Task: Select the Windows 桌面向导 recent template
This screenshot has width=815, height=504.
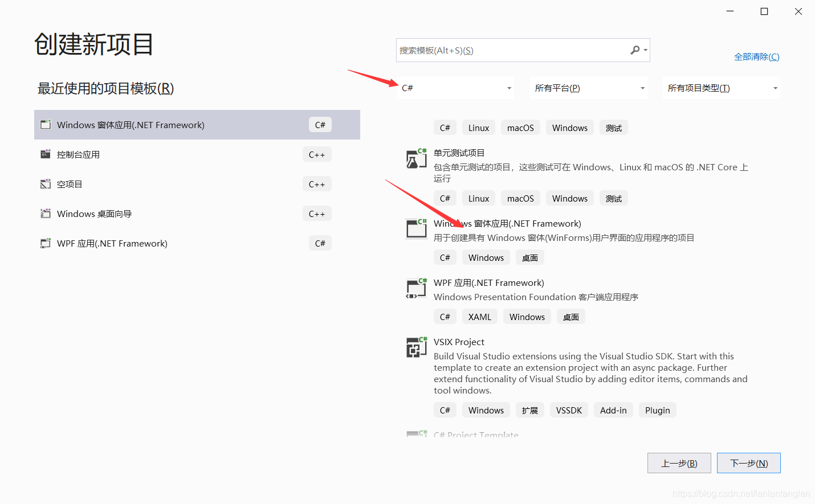Action: click(x=197, y=214)
